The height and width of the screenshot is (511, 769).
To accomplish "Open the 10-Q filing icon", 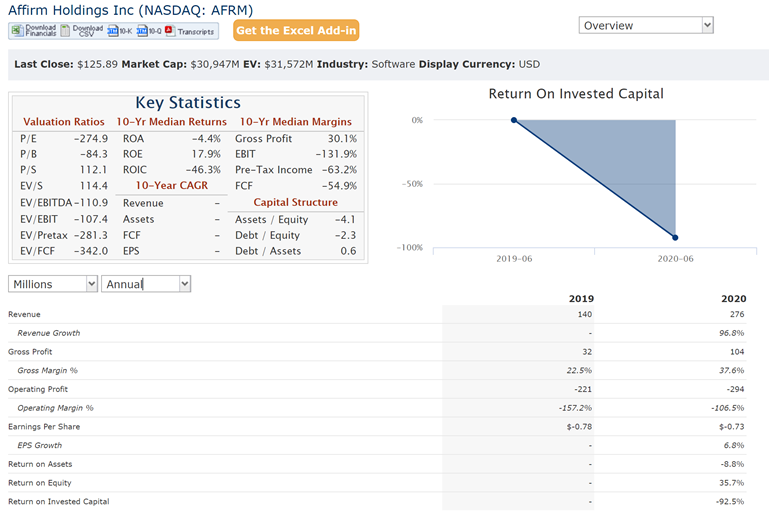I will point(142,31).
